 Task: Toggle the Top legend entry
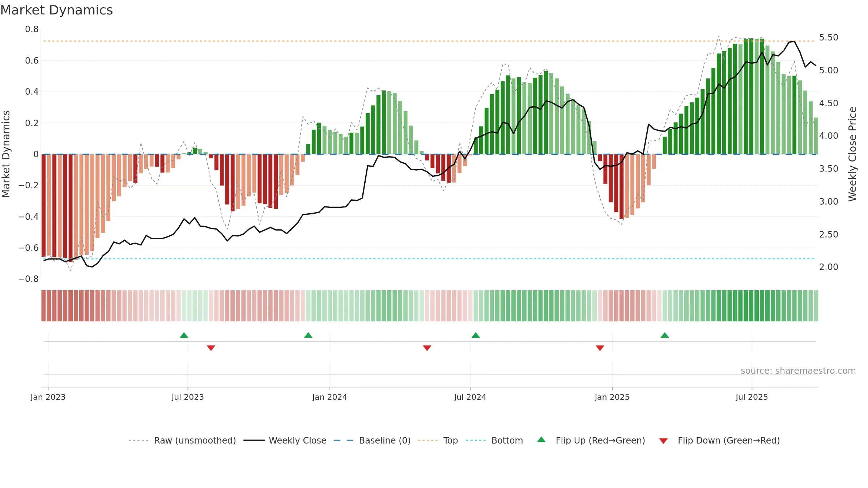[438, 440]
